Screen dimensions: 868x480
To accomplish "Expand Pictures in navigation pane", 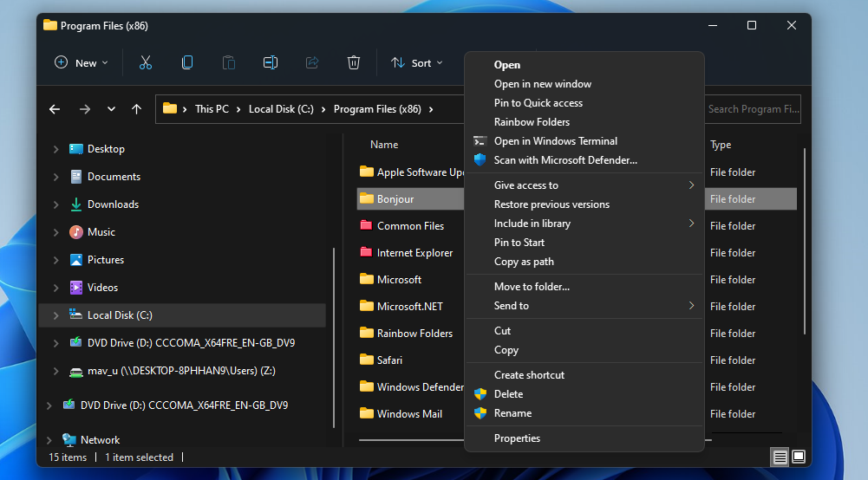I will (x=55, y=260).
